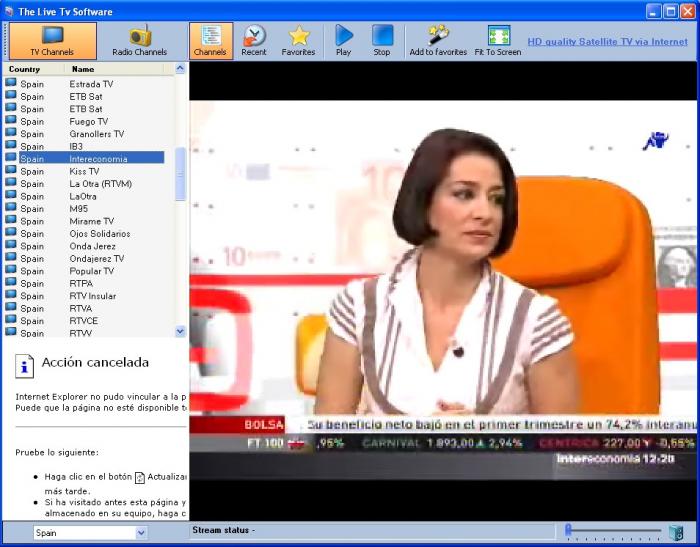700x547 pixels.
Task: Open HD quality Satellite TV link
Action: [608, 42]
